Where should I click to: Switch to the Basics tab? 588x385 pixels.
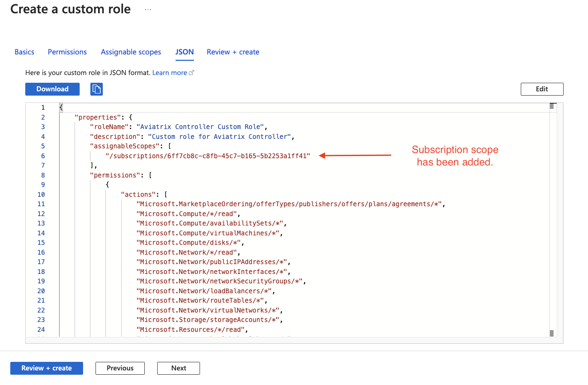(24, 52)
